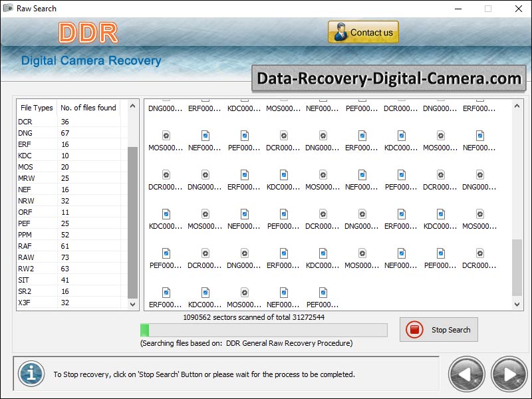Image resolution: width=532 pixels, height=399 pixels.
Task: Click the Raw Search title bar app icon
Action: (9, 9)
